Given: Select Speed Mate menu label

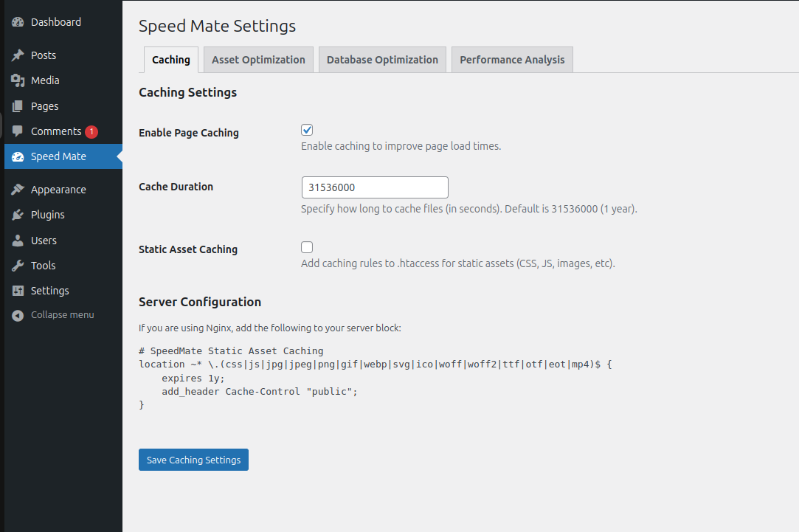Looking at the screenshot, I should pos(58,156).
